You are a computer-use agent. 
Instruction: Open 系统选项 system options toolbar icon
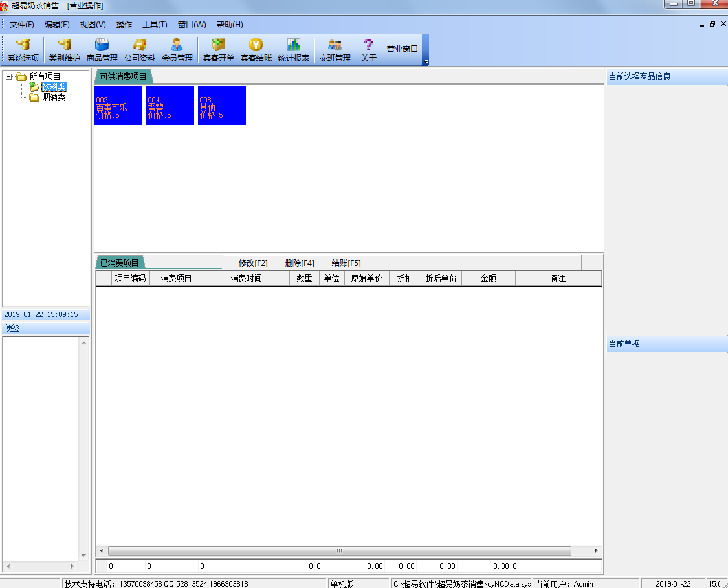pos(23,50)
